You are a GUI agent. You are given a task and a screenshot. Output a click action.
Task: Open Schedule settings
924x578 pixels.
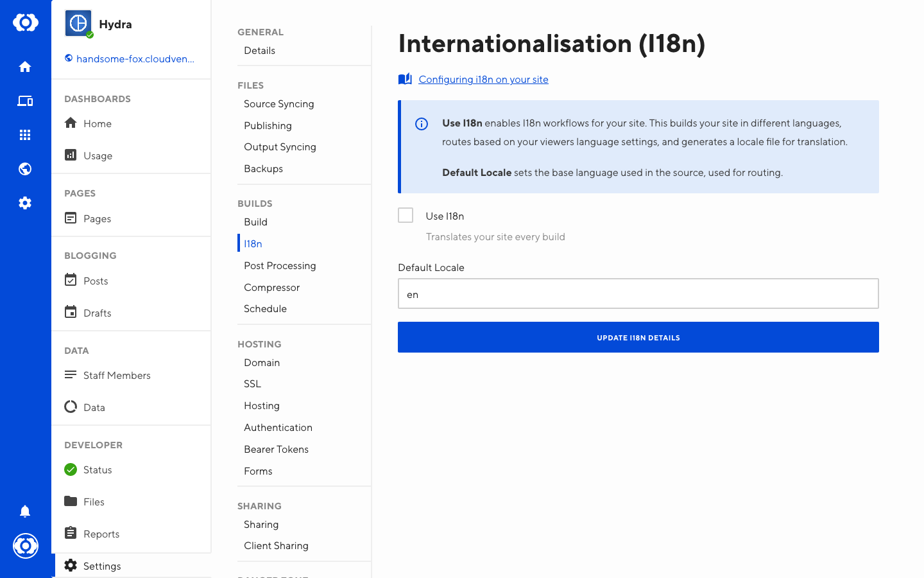click(265, 309)
